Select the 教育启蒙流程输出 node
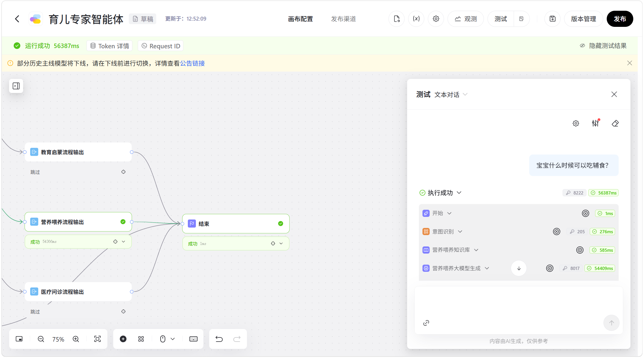The height and width of the screenshot is (358, 644). (78, 152)
